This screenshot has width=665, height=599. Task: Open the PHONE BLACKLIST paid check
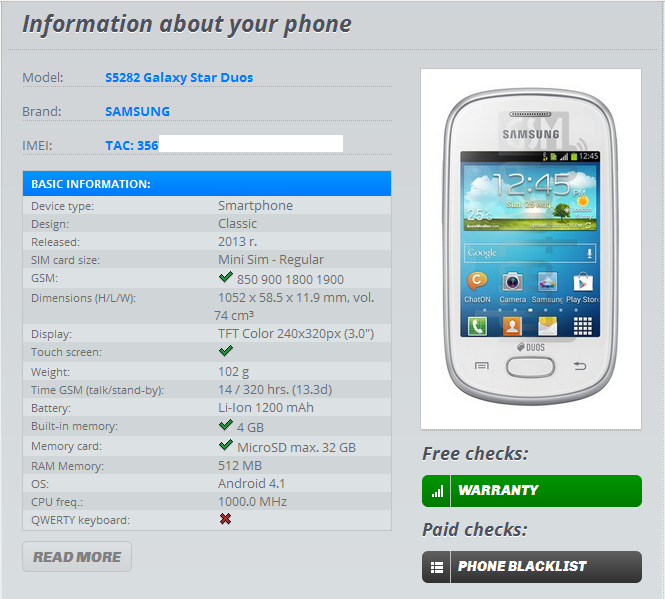(532, 567)
